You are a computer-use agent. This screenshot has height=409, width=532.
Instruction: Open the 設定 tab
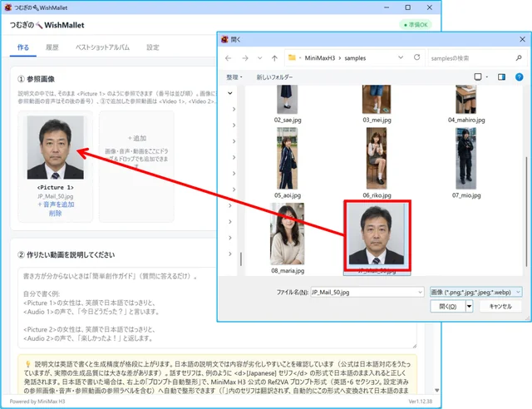153,47
